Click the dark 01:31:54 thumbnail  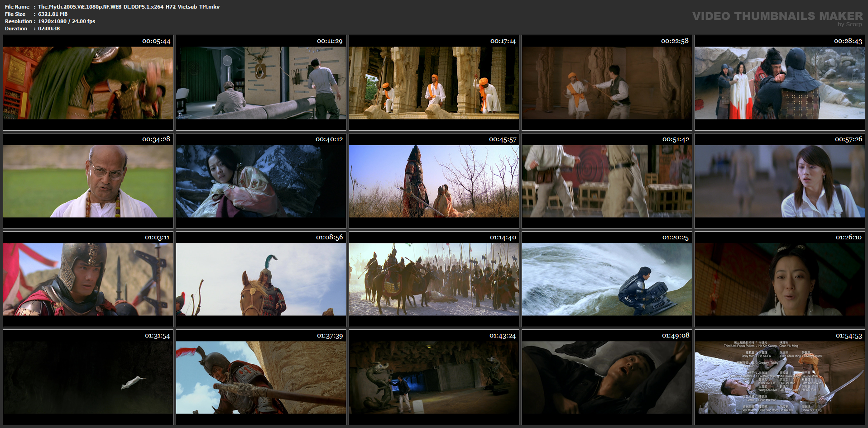88,377
